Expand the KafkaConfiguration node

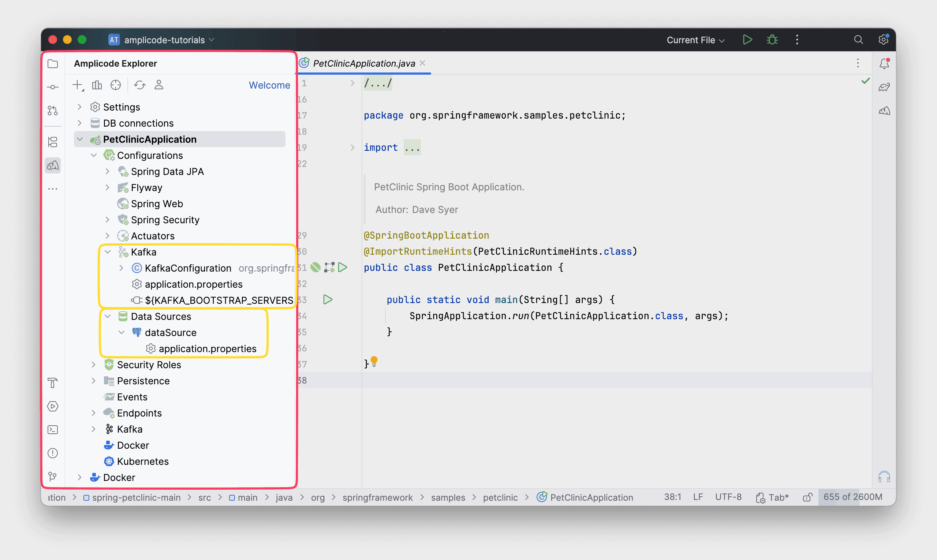click(122, 268)
